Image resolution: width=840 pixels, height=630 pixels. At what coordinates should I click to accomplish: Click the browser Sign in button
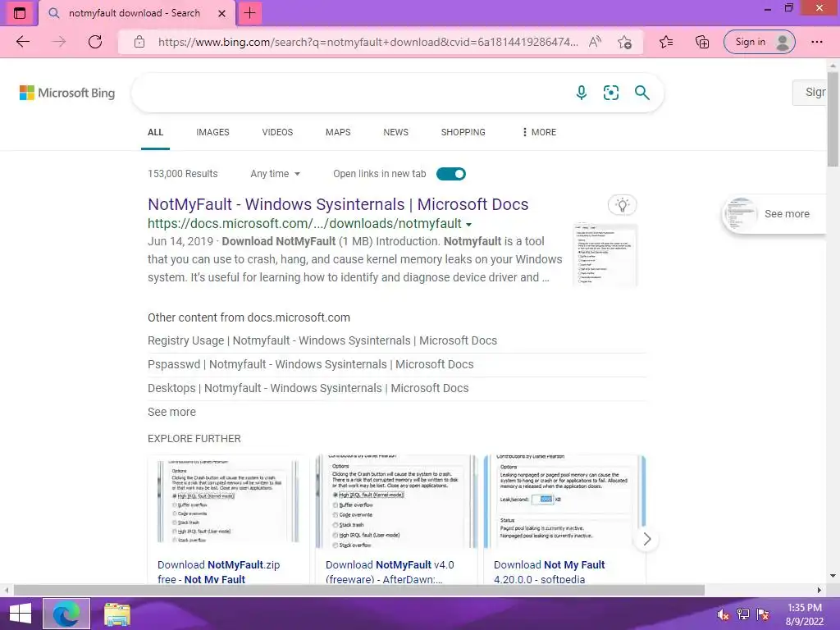[759, 42]
